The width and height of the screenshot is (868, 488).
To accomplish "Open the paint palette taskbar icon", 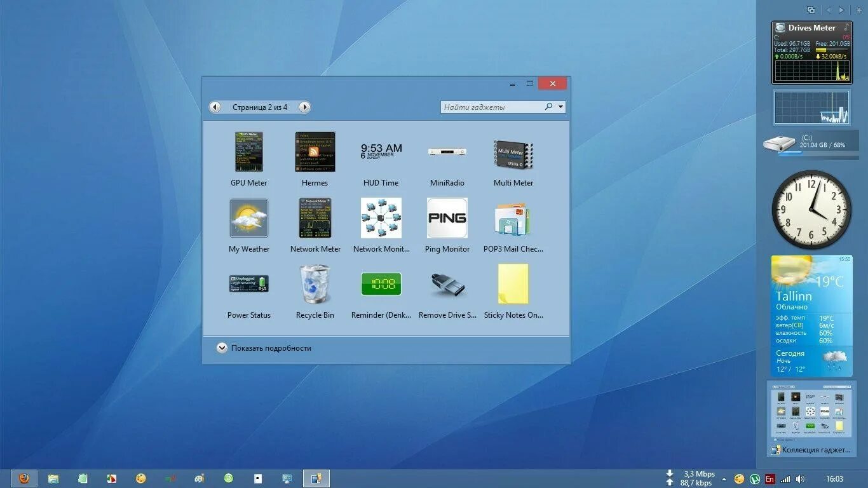I will (141, 478).
